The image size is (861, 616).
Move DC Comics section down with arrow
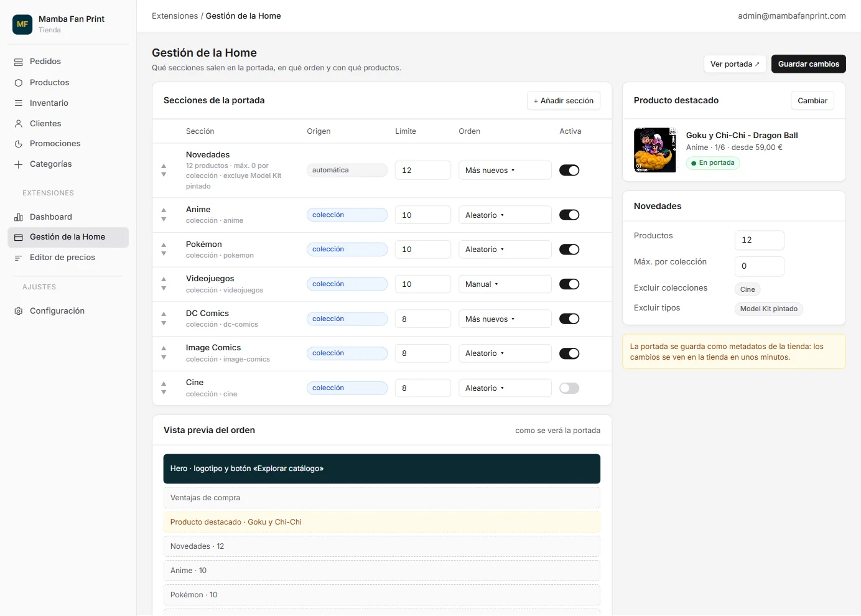click(x=164, y=324)
